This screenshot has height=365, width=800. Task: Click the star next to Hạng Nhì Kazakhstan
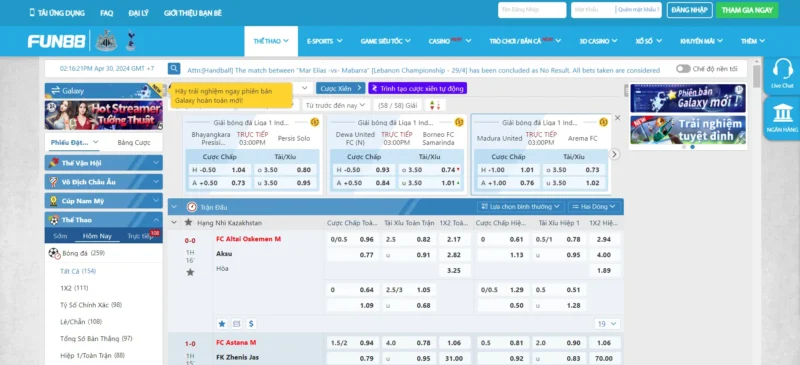click(188, 223)
